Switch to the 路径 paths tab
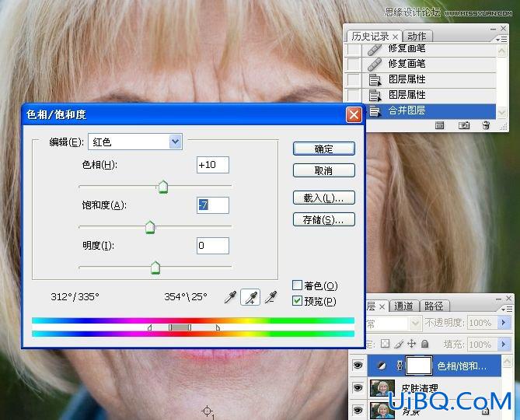This screenshot has height=420, width=520. [x=434, y=306]
